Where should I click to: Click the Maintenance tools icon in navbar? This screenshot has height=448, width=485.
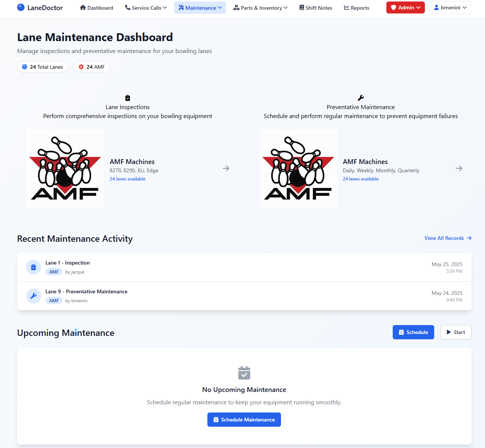(x=181, y=7)
